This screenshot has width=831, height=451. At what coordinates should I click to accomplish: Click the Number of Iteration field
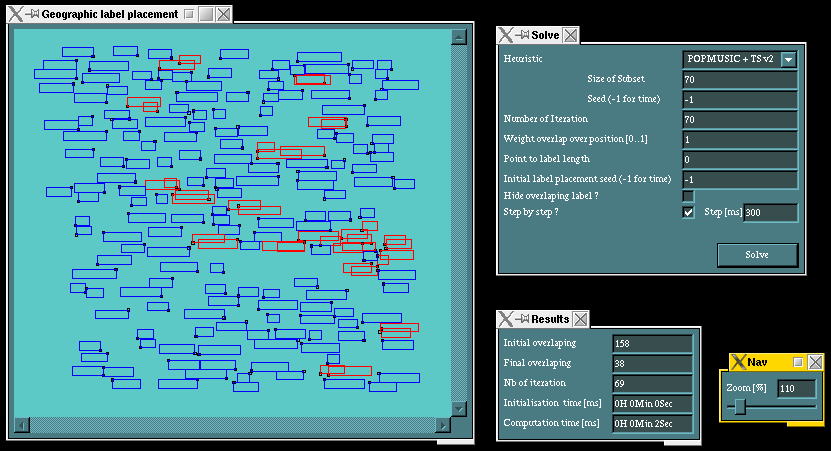pos(740,120)
